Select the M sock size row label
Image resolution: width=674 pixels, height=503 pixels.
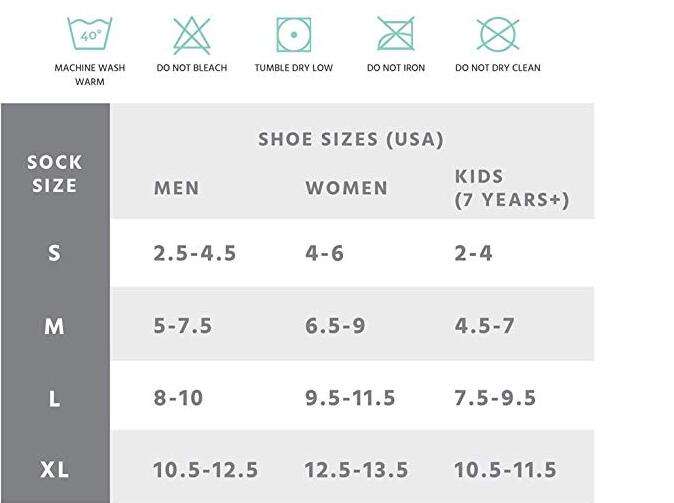click(54, 326)
